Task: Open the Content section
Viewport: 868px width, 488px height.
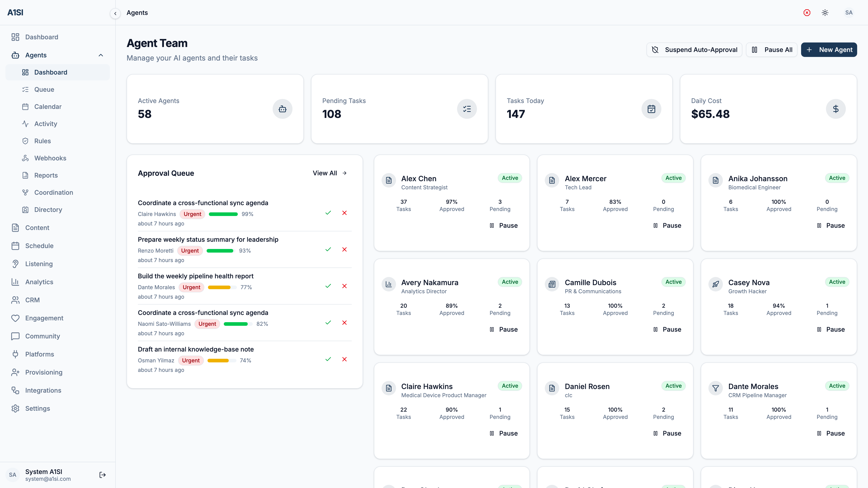Action: (57, 228)
